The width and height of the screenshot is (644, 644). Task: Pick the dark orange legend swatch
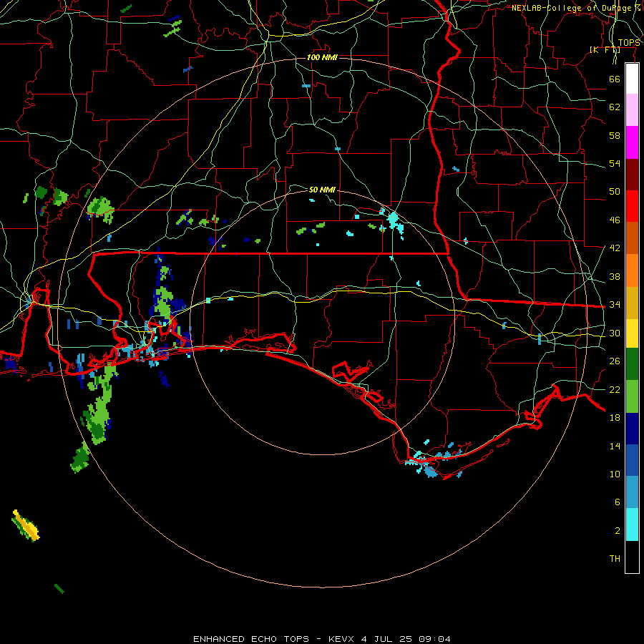632,238
